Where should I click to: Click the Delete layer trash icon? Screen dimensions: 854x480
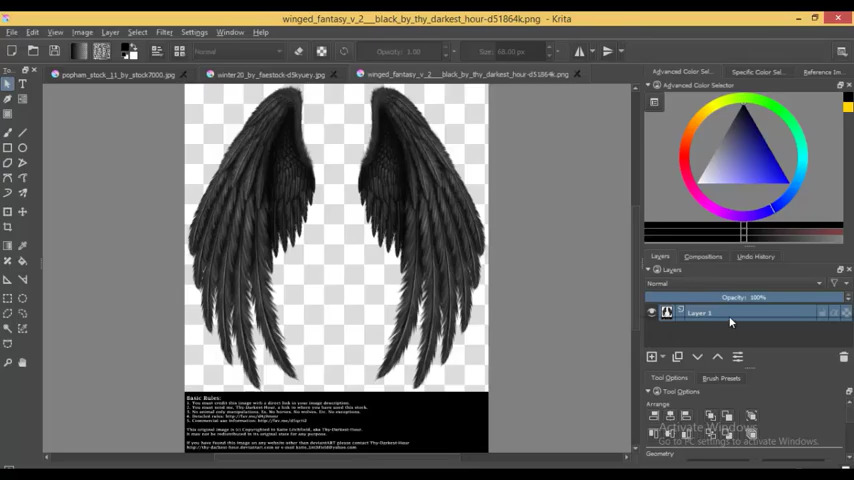(x=843, y=357)
